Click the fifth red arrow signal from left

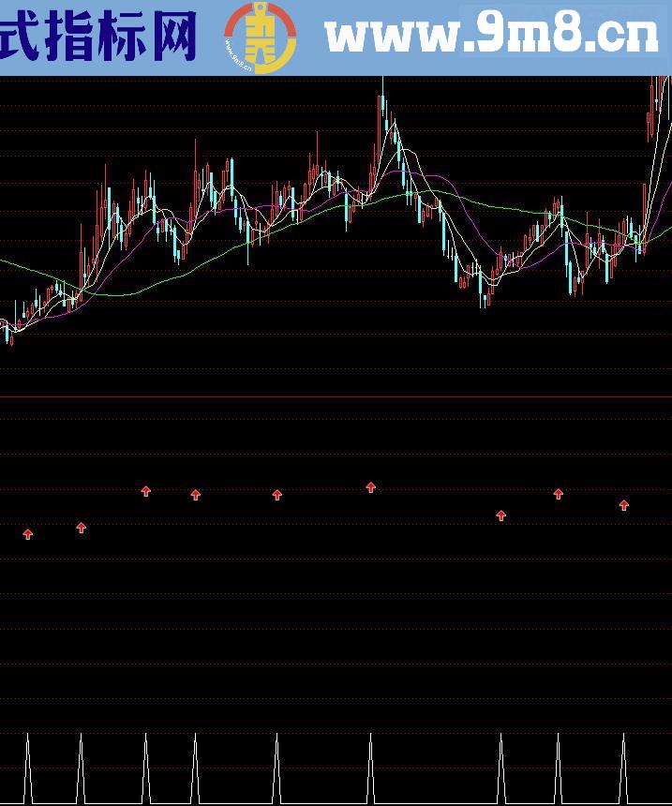(x=277, y=494)
